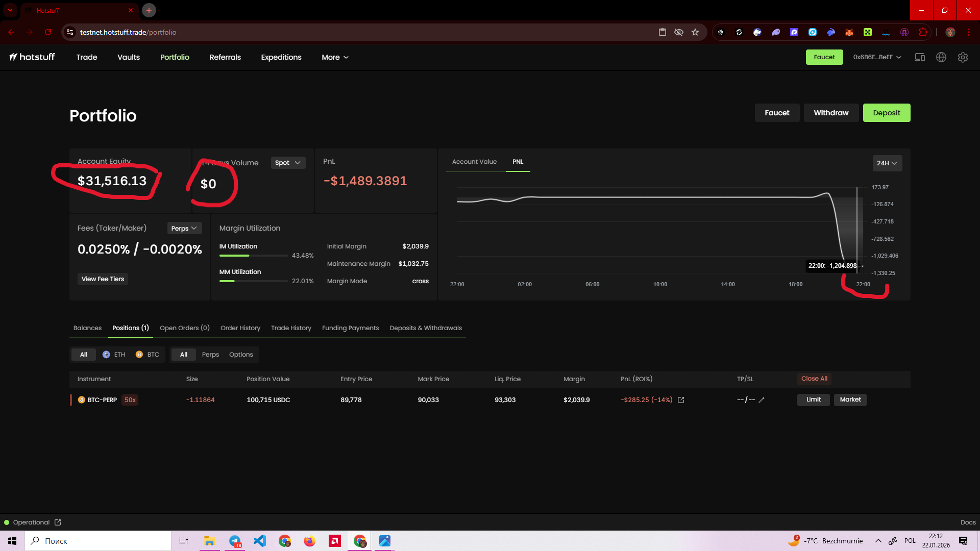Click the hotstuff logo

coord(32,57)
